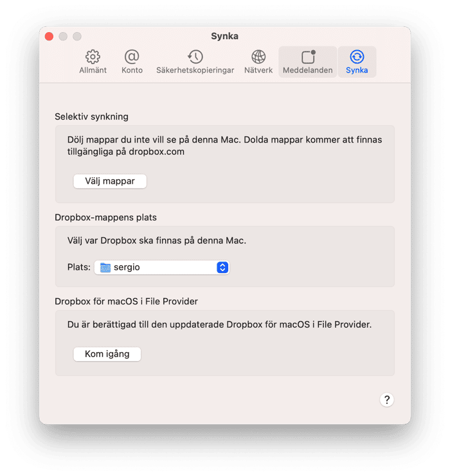Viewport: 450px width, 476px height.
Task: Click the Dölj mappar description text
Action: tap(224, 146)
